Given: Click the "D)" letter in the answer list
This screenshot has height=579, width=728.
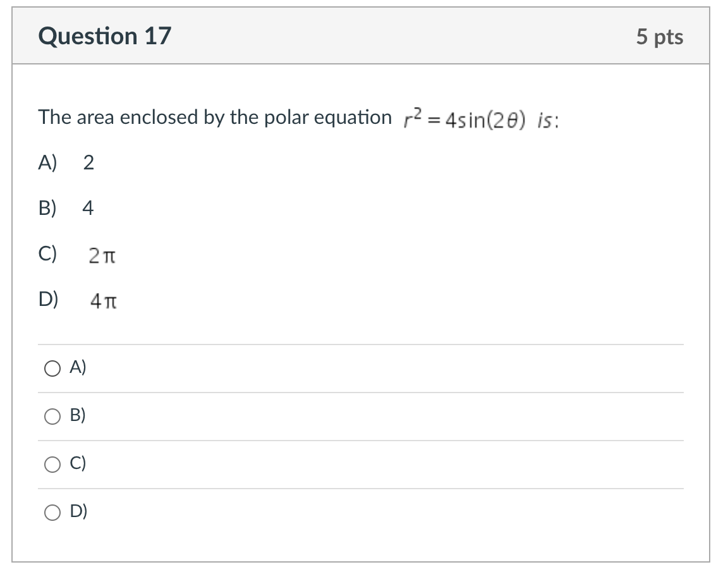Looking at the screenshot, I should point(48,298).
